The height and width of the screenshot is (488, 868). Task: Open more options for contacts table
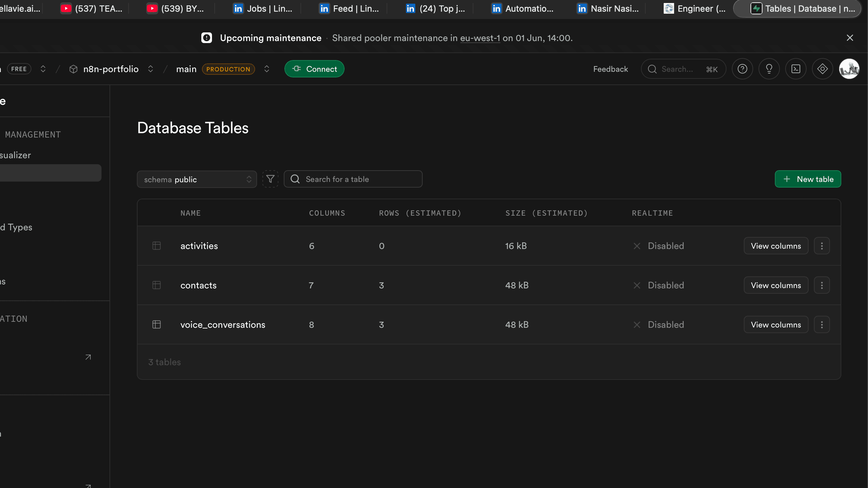point(822,285)
